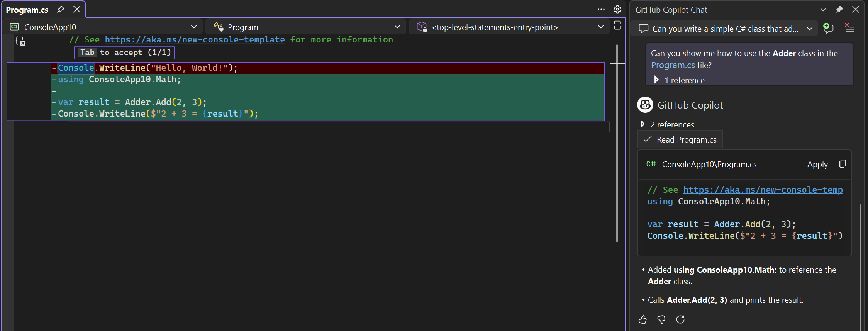The image size is (868, 331).
Task: Start a new Copilot chat thread
Action: (x=828, y=28)
